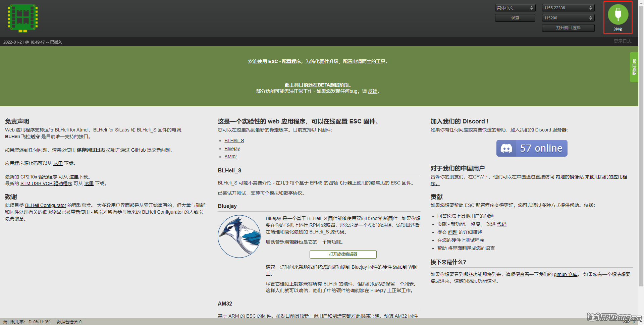Click 这里 link after CP210x driver
644x325 pixels.
click(x=74, y=177)
